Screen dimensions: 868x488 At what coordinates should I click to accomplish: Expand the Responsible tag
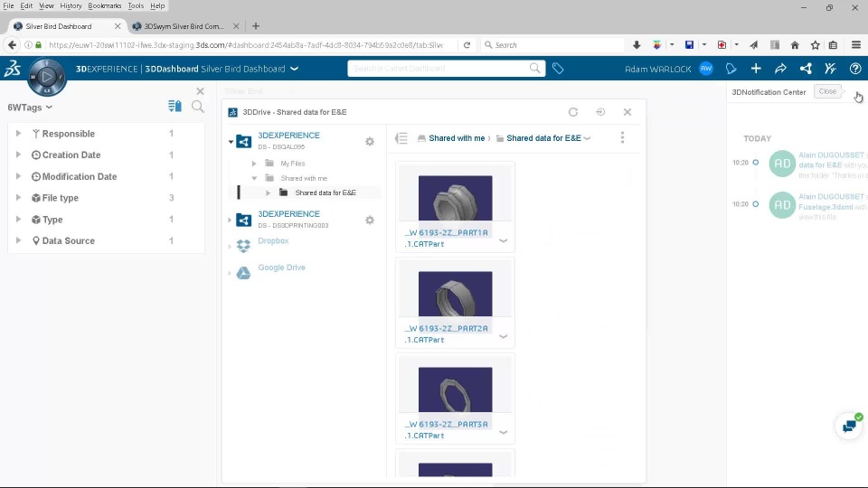pos(18,134)
